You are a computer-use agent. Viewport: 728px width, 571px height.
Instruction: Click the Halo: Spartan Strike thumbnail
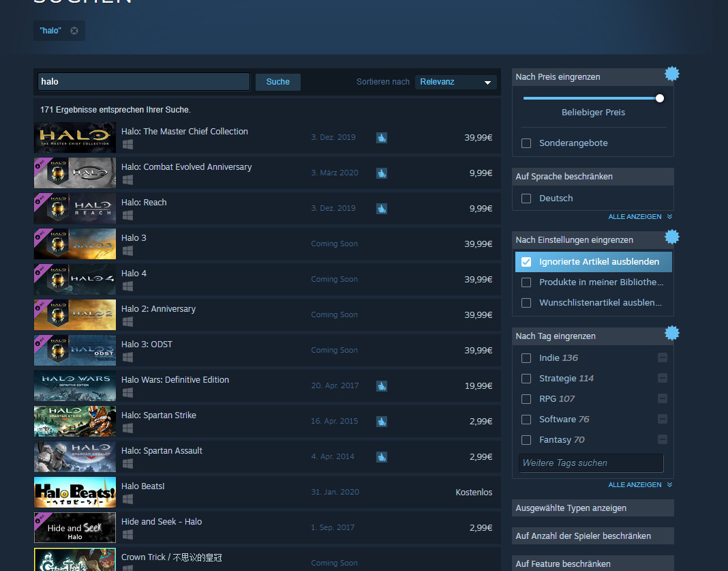(75, 422)
